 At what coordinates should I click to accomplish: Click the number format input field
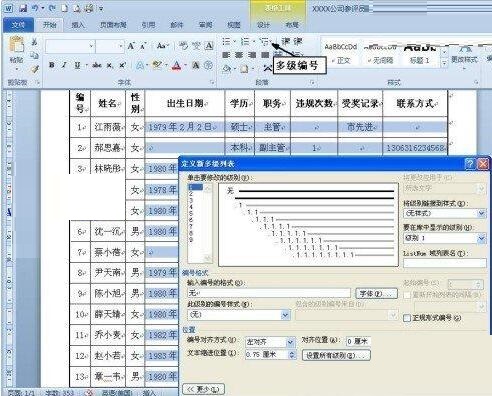tap(269, 293)
